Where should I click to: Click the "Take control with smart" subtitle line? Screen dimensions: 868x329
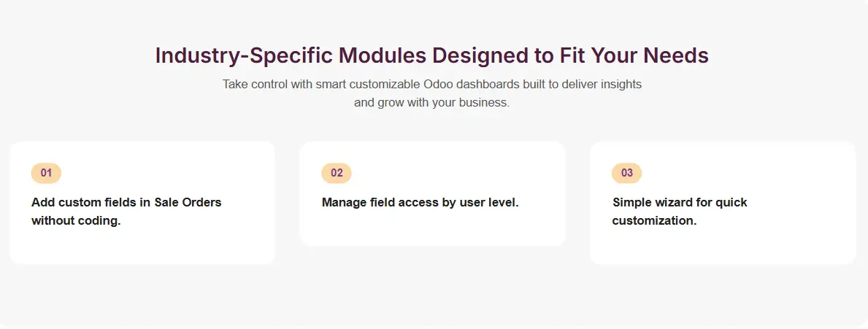pos(431,84)
